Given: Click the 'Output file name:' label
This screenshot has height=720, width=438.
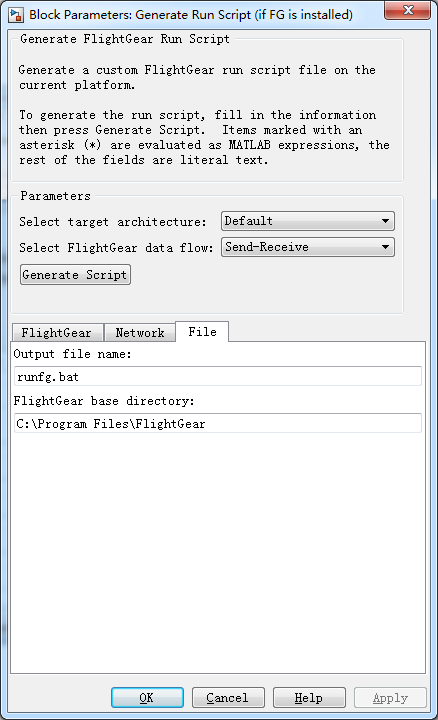Looking at the screenshot, I should point(73,354).
